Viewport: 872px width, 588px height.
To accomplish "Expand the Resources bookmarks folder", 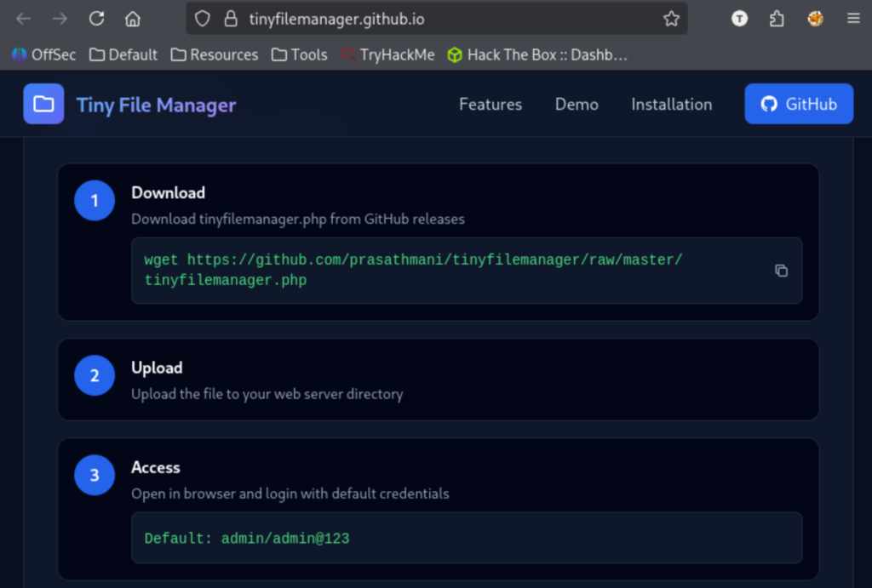I will 214,54.
